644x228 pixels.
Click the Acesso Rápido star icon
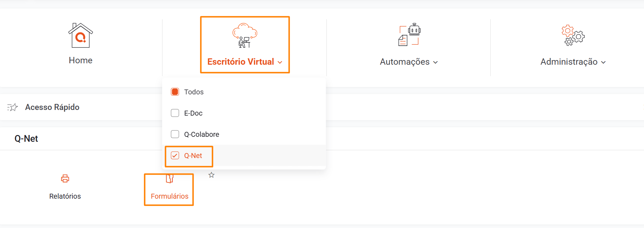click(13, 107)
